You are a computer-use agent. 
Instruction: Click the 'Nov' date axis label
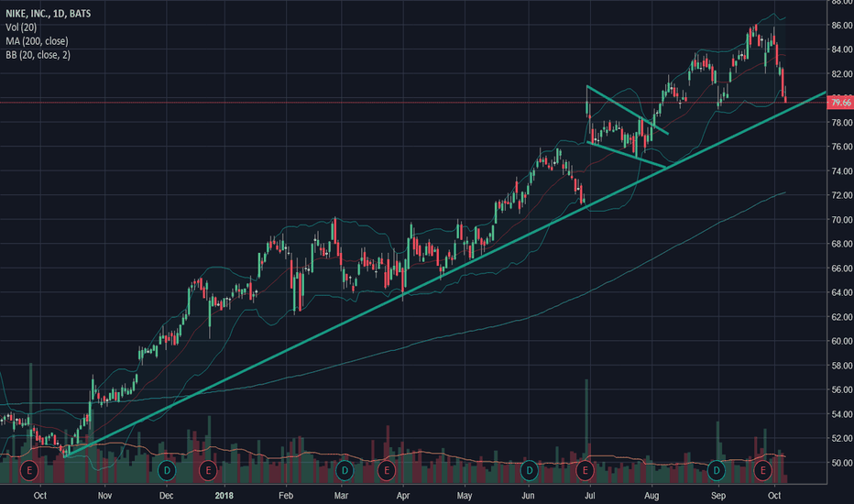coord(104,495)
